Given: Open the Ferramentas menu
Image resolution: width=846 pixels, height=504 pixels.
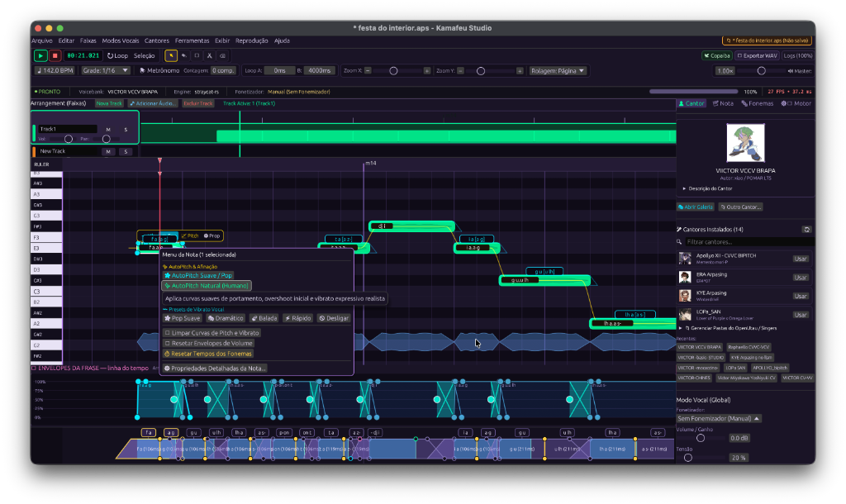Looking at the screenshot, I should [192, 40].
